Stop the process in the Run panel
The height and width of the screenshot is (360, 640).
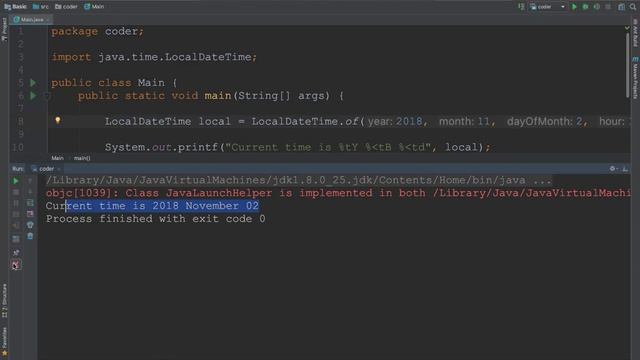[x=16, y=192]
